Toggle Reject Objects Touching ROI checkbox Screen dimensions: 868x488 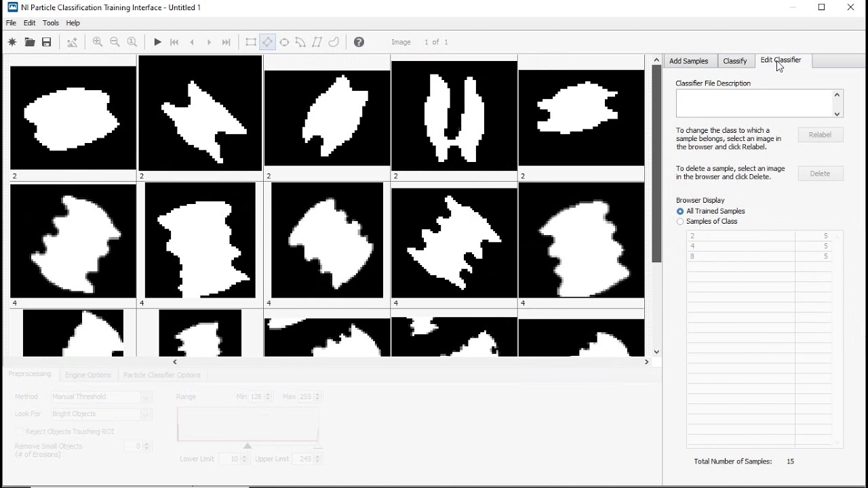(19, 431)
